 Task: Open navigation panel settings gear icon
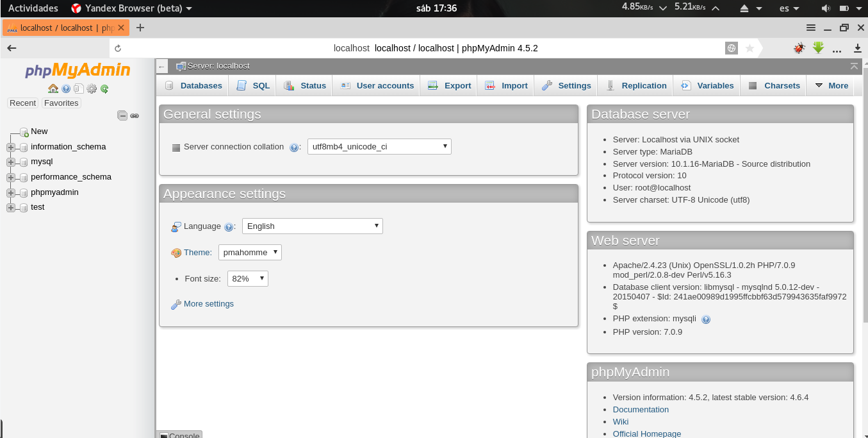(x=92, y=88)
